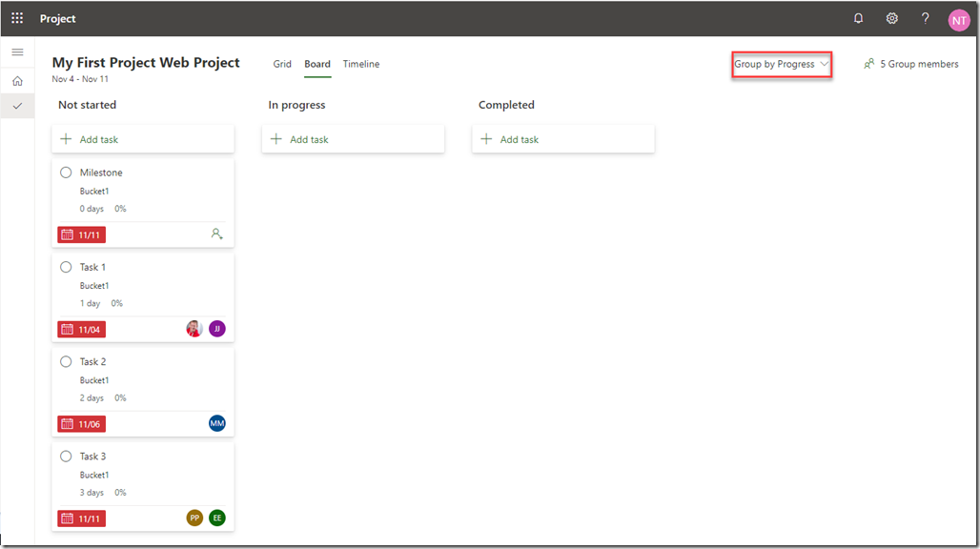Screen dimensions: 980x549
Task: Add task in In progress column
Action: point(353,139)
